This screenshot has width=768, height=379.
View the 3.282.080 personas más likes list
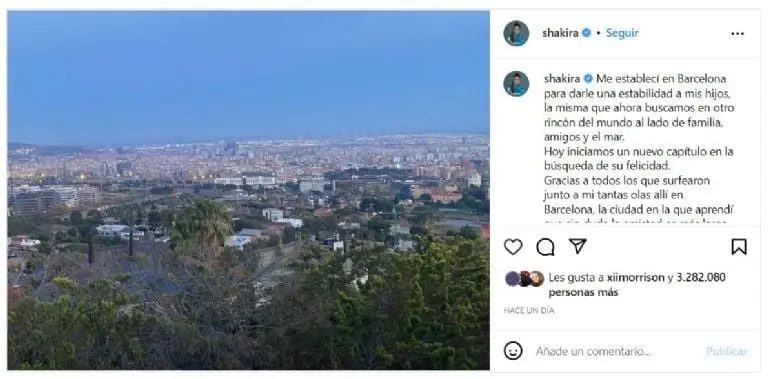(x=637, y=285)
